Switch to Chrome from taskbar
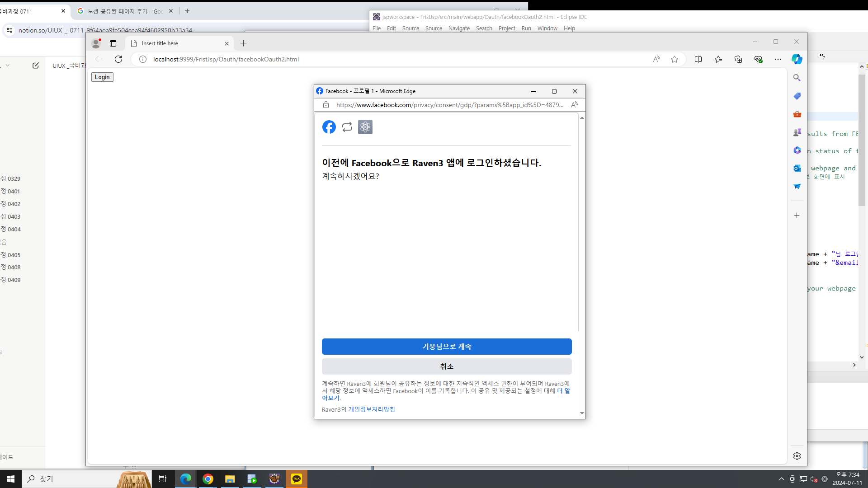The width and height of the screenshot is (868, 488). coord(208,479)
